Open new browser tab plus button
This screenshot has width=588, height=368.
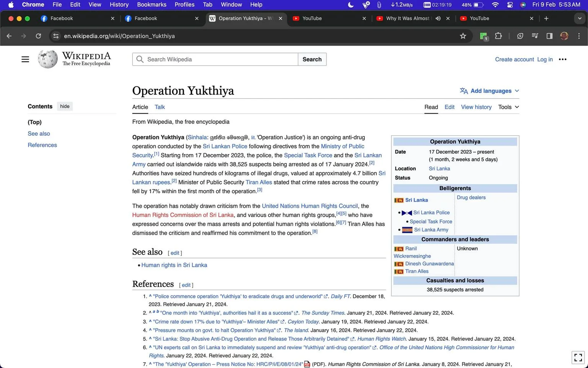pos(546,18)
